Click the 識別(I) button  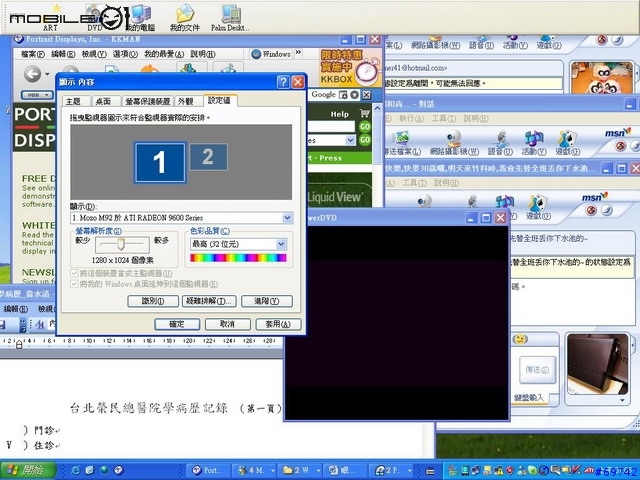point(153,301)
